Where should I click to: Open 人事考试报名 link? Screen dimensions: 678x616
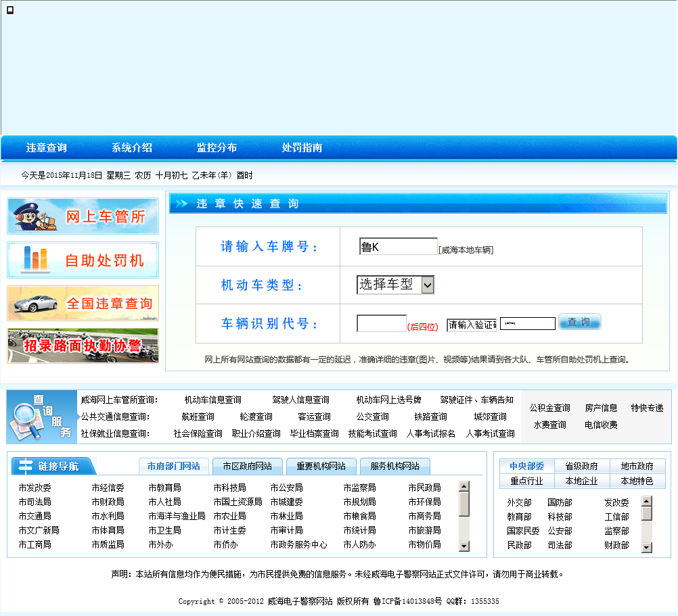point(430,433)
